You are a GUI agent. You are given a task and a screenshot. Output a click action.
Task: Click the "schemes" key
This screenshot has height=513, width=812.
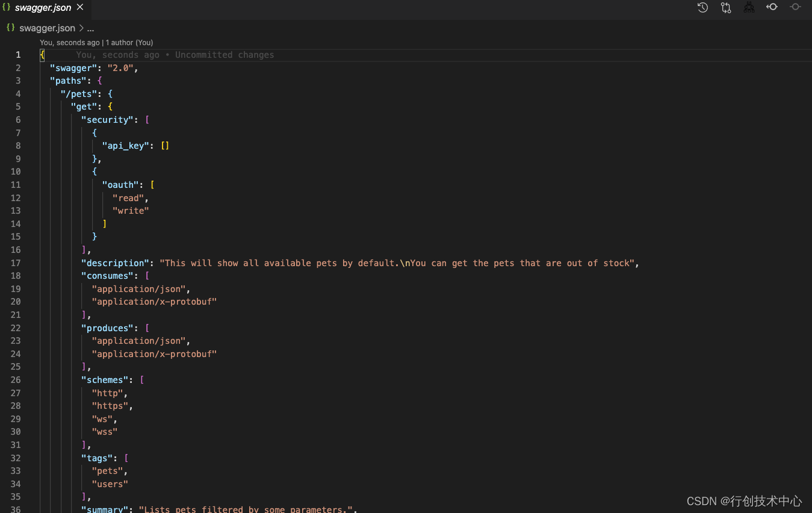(105, 380)
